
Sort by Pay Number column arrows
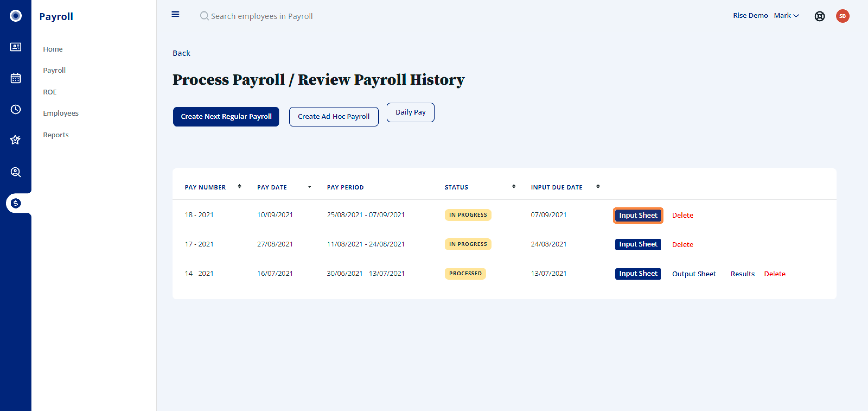pyautogui.click(x=239, y=186)
